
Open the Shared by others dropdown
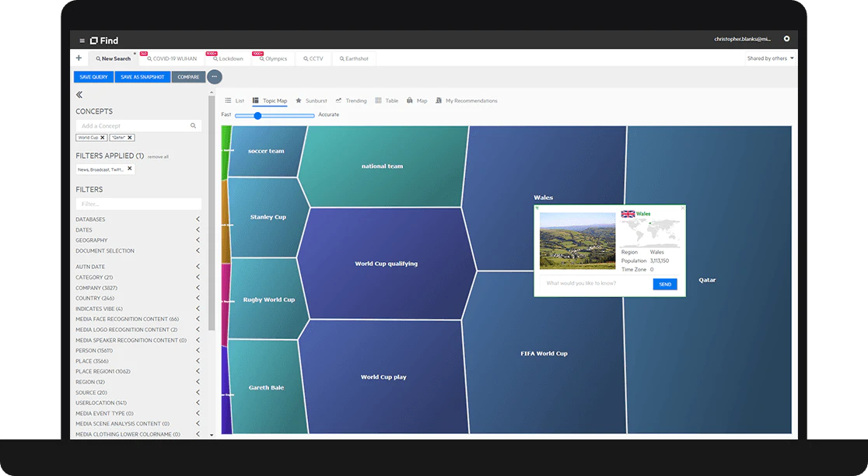770,58
